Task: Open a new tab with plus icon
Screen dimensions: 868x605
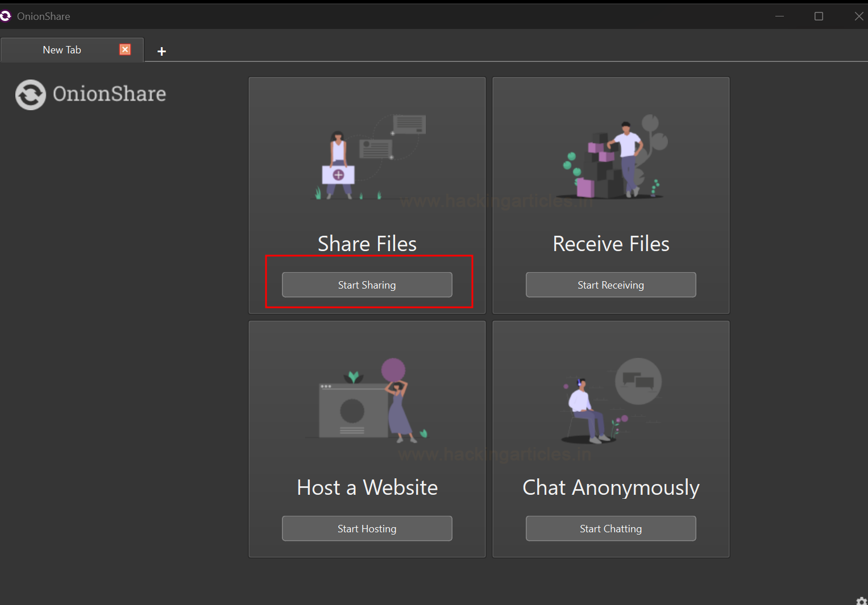Action: [x=161, y=51]
